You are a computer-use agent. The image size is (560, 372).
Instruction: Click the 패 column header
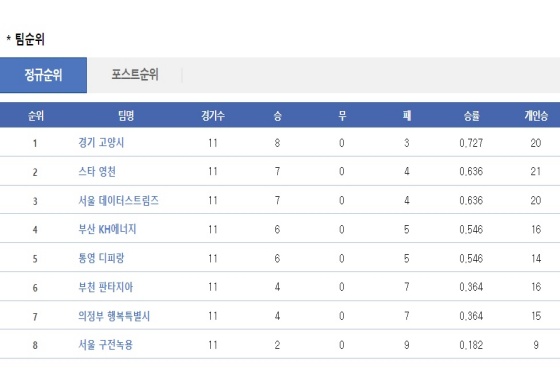click(407, 116)
